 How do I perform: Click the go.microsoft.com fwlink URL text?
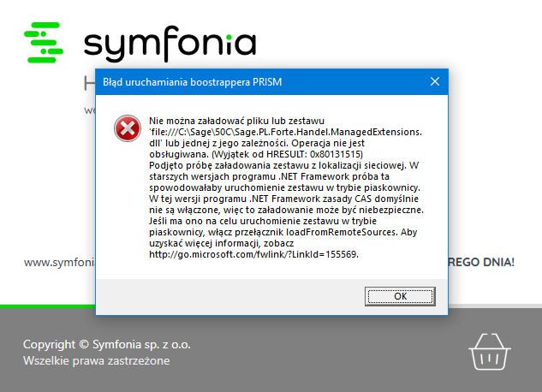click(253, 254)
